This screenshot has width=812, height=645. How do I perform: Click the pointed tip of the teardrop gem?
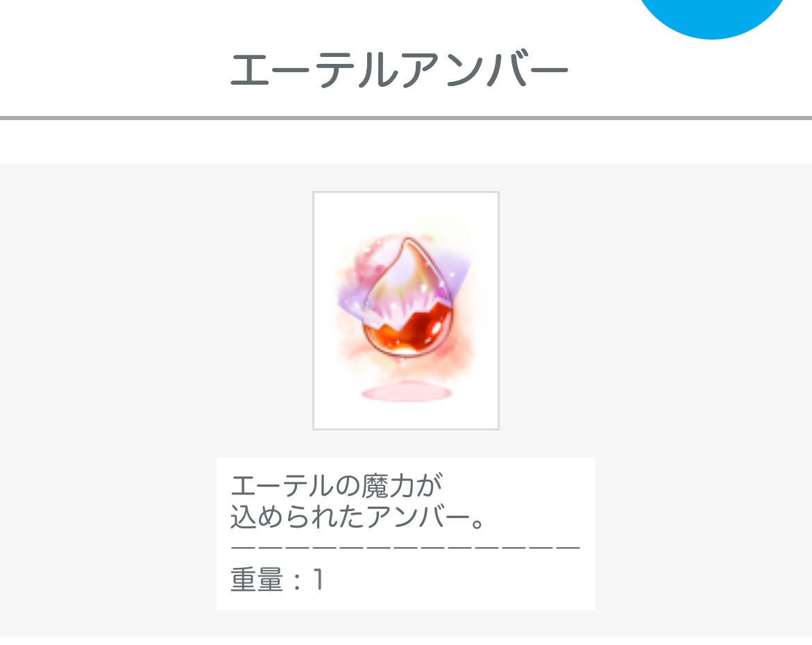[407, 244]
